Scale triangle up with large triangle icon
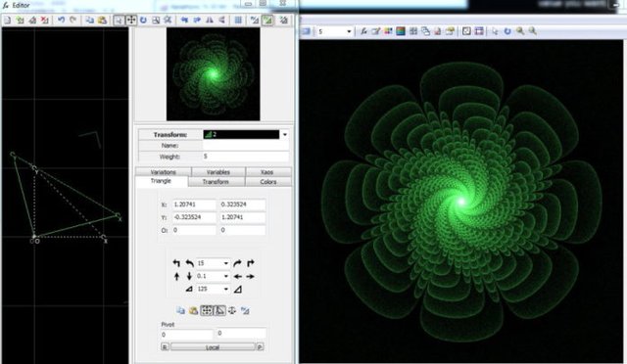 click(238, 289)
